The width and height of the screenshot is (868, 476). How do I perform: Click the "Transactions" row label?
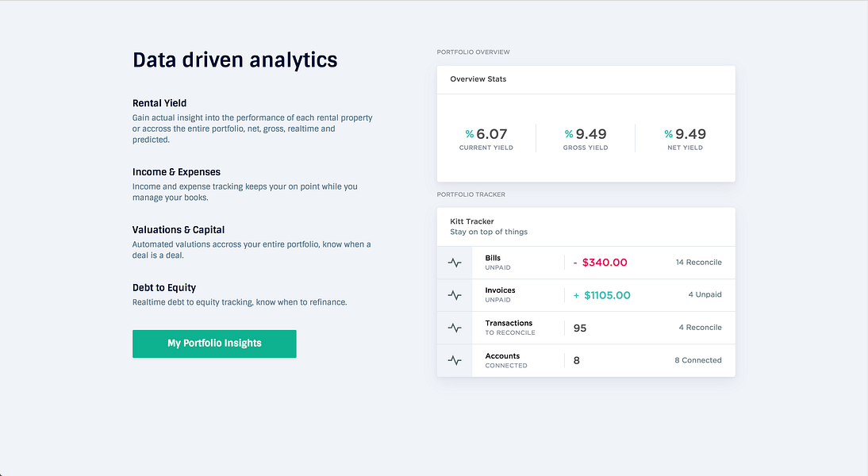509,323
